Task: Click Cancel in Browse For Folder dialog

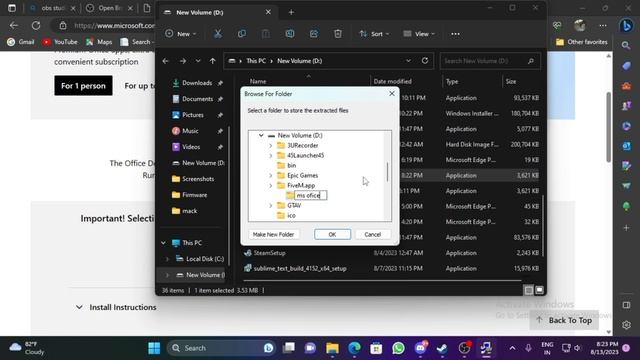Action: click(372, 234)
